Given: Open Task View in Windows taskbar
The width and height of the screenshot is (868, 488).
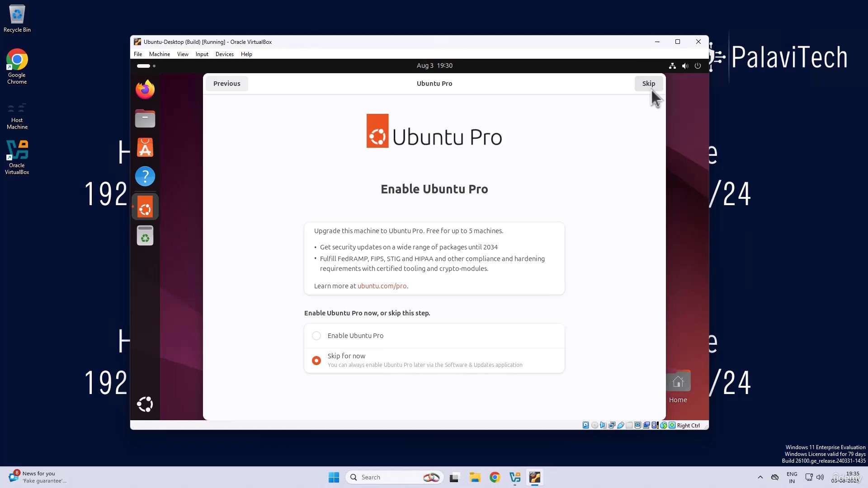Looking at the screenshot, I should coord(454,477).
